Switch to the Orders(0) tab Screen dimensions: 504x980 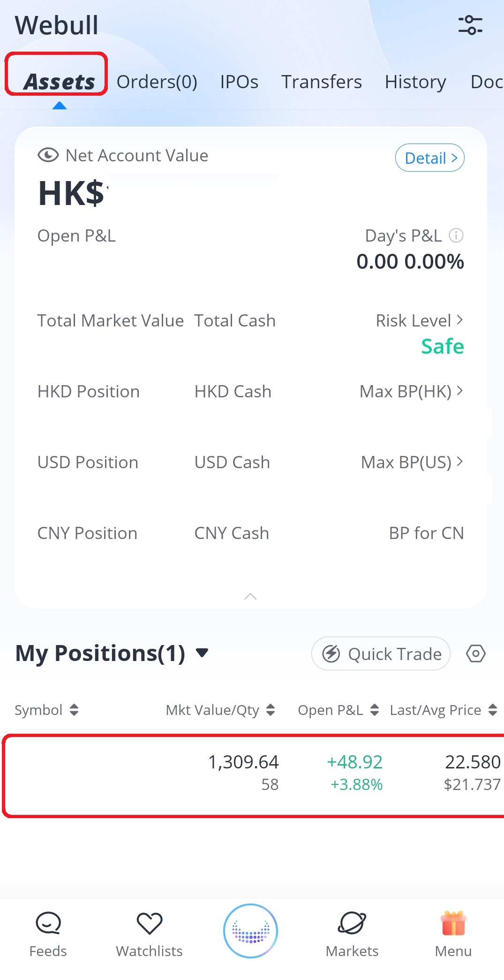pyautogui.click(x=157, y=82)
